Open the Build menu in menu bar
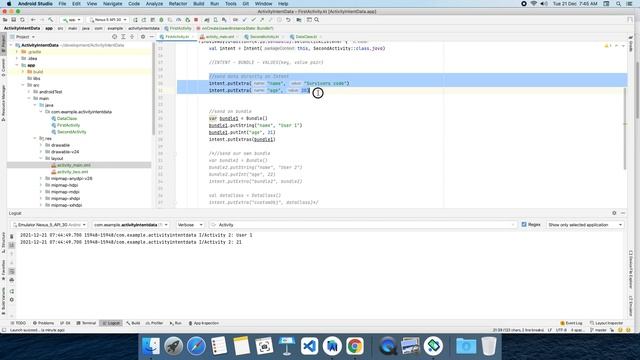Screen dimensions: 640x360 click(x=199, y=4)
